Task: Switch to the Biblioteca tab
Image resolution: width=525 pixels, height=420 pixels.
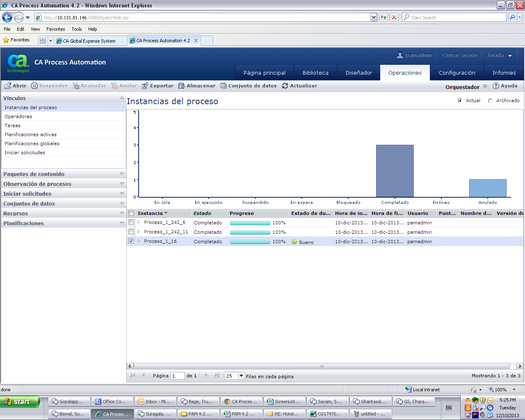Action: point(315,73)
